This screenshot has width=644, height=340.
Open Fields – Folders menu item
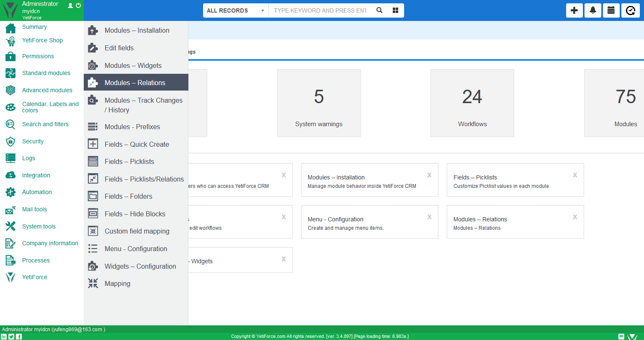[x=136, y=196]
